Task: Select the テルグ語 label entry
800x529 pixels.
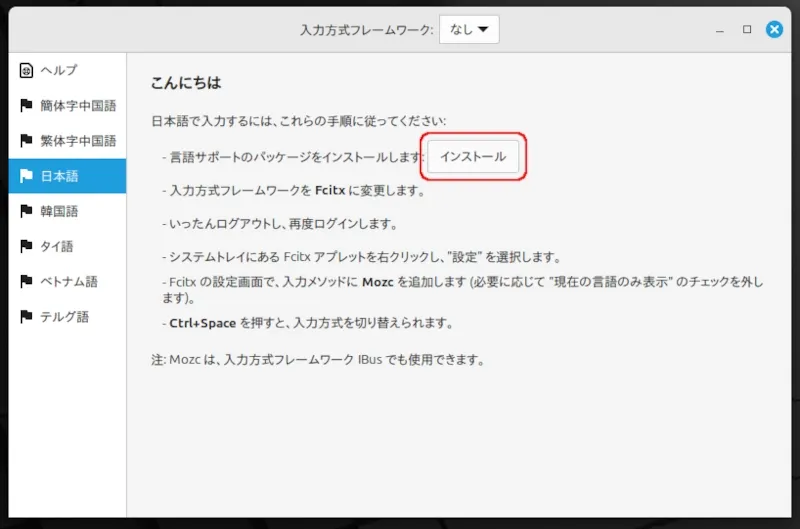Action: pos(65,317)
